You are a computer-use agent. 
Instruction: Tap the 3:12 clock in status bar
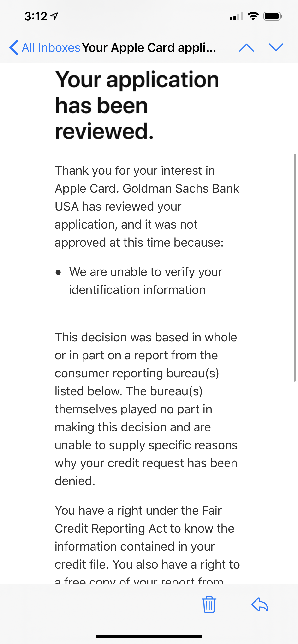coord(36,16)
